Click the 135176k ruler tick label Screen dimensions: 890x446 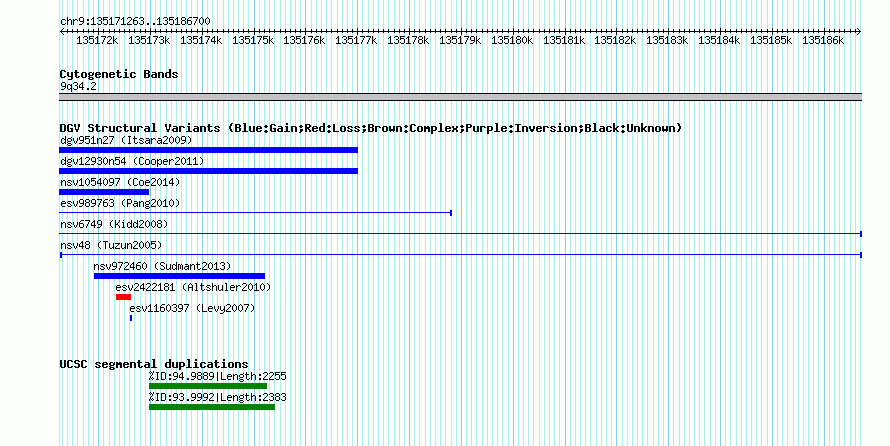[304, 40]
